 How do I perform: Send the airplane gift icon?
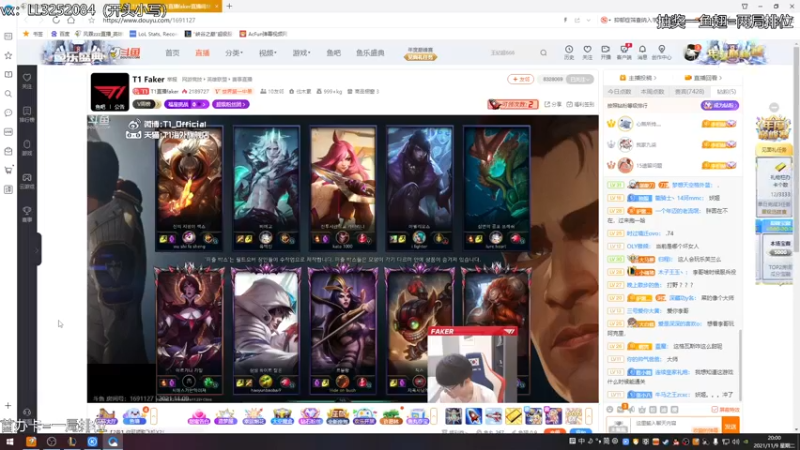(493, 416)
